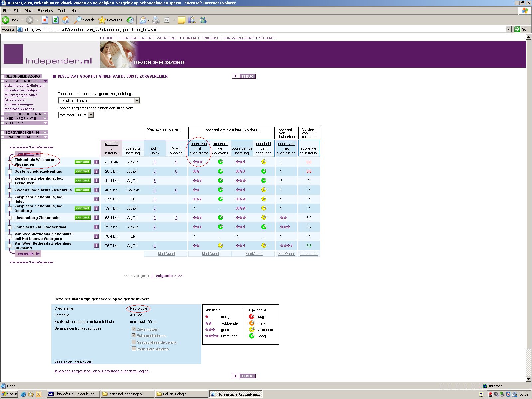Image resolution: width=532 pixels, height=399 pixels.
Task: Open the address bar dropdown arrow
Action: (x=509, y=29)
